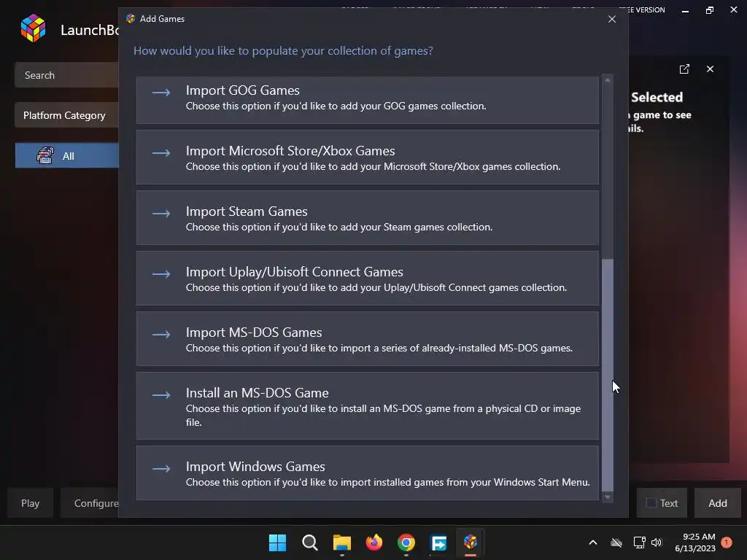The width and height of the screenshot is (747, 560).
Task: Click the Configure button in LaunchBox
Action: [90, 503]
